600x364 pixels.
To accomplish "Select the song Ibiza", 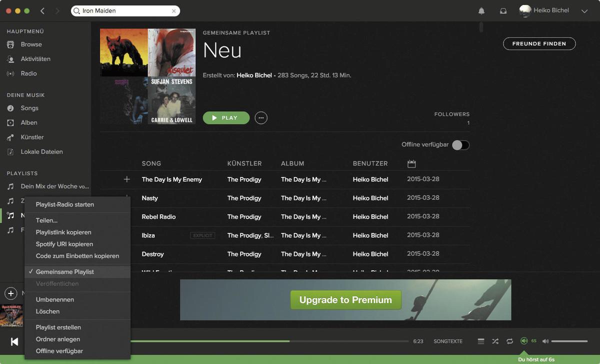I will (148, 235).
